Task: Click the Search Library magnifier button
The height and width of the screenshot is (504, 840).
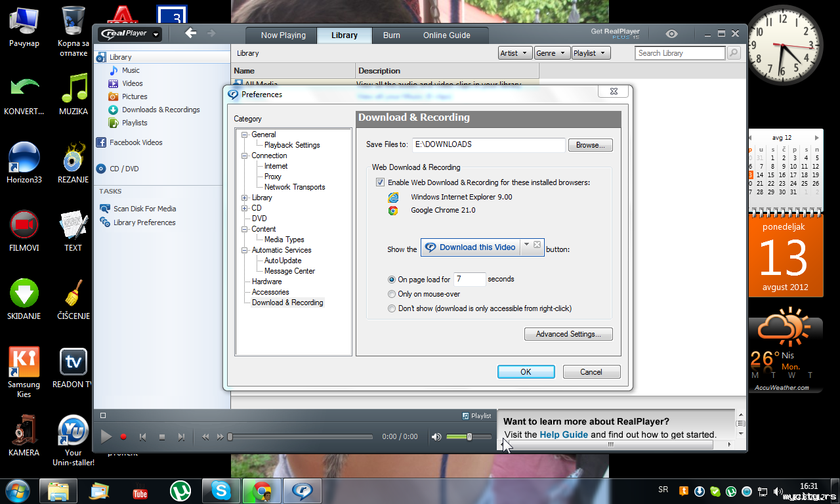Action: coord(734,53)
